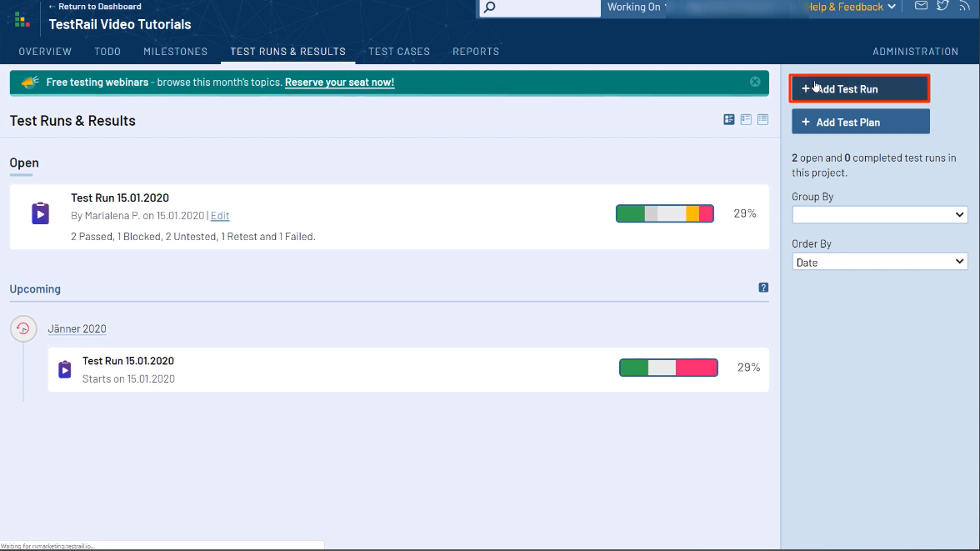The image size is (980, 551).
Task: Click the purple clipboard icon of open test run
Action: click(x=40, y=213)
